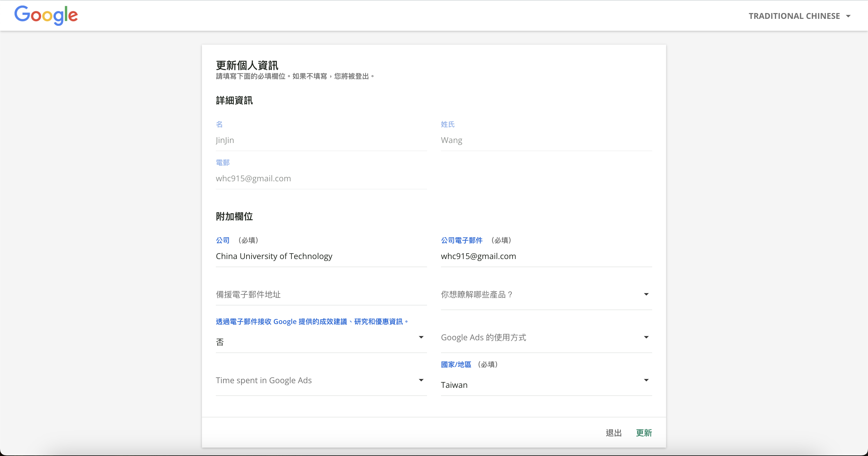The height and width of the screenshot is (456, 868).
Task: Click the language selector arrow icon
Action: [x=849, y=16]
